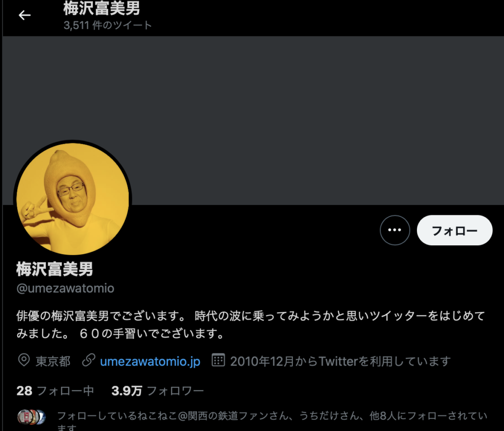Open the umezawatomio.jp website link
This screenshot has width=504, height=431.
[x=150, y=362]
